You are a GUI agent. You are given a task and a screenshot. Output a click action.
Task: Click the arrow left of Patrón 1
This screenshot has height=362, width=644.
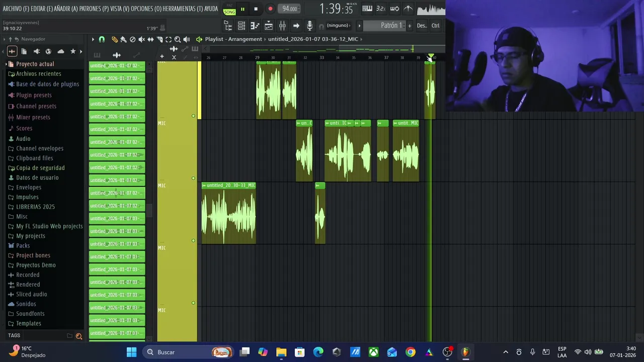[359, 26]
